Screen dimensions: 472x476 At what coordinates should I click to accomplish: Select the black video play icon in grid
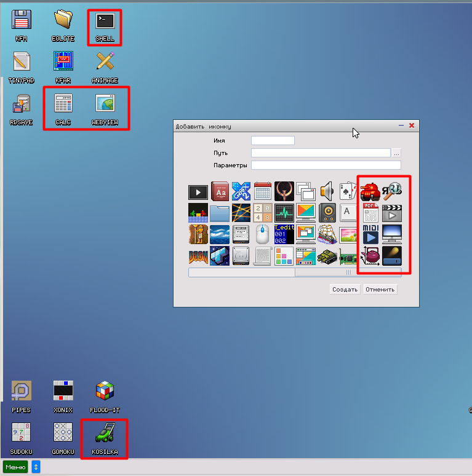coord(198,192)
